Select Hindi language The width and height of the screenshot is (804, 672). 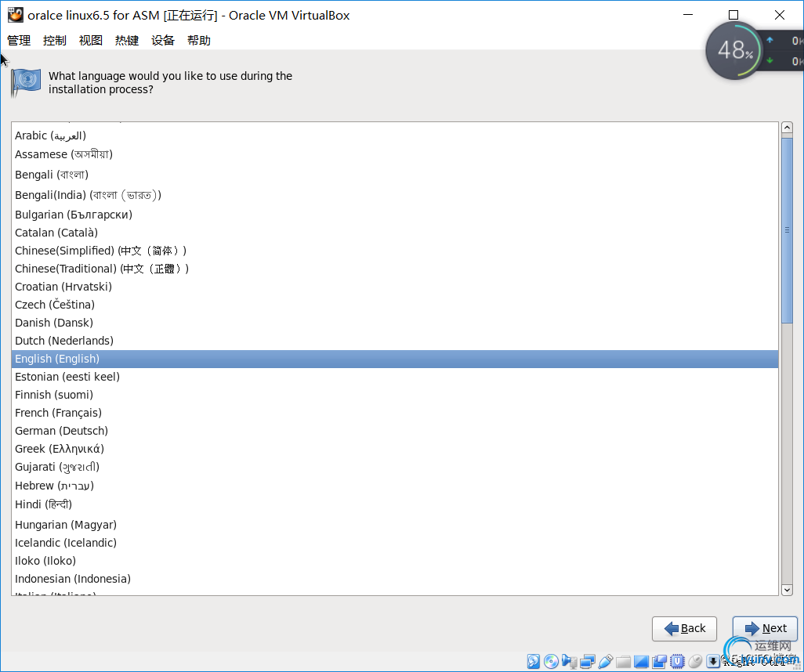click(395, 504)
